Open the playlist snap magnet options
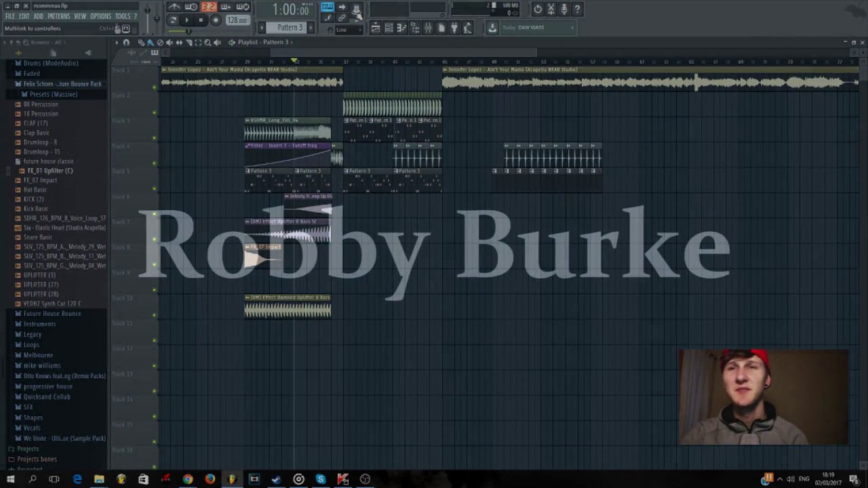 (126, 42)
